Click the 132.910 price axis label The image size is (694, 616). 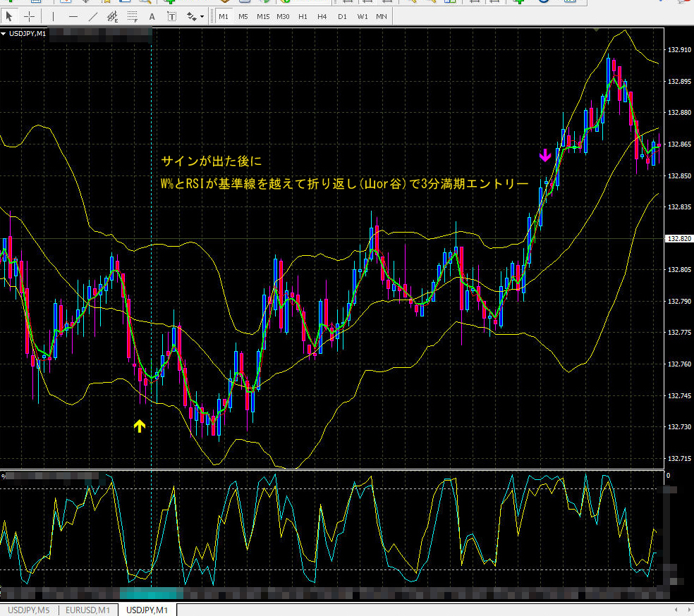[679, 50]
